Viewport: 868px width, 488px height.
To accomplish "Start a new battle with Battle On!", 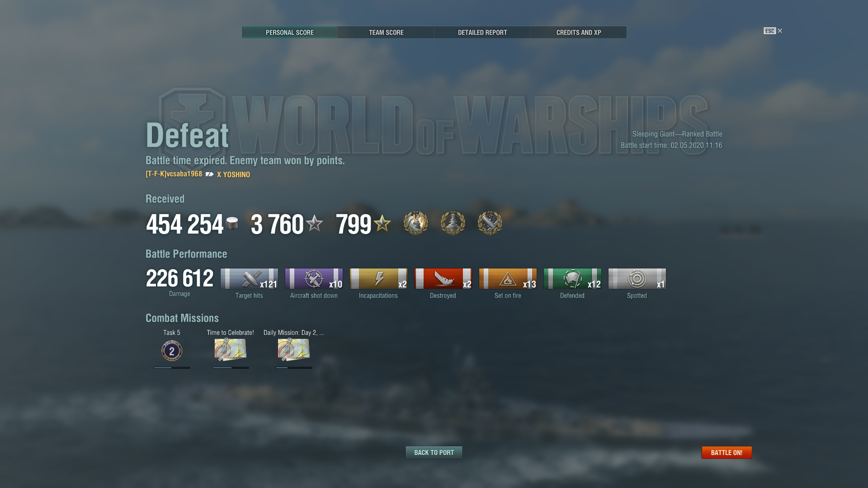I will 726,452.
